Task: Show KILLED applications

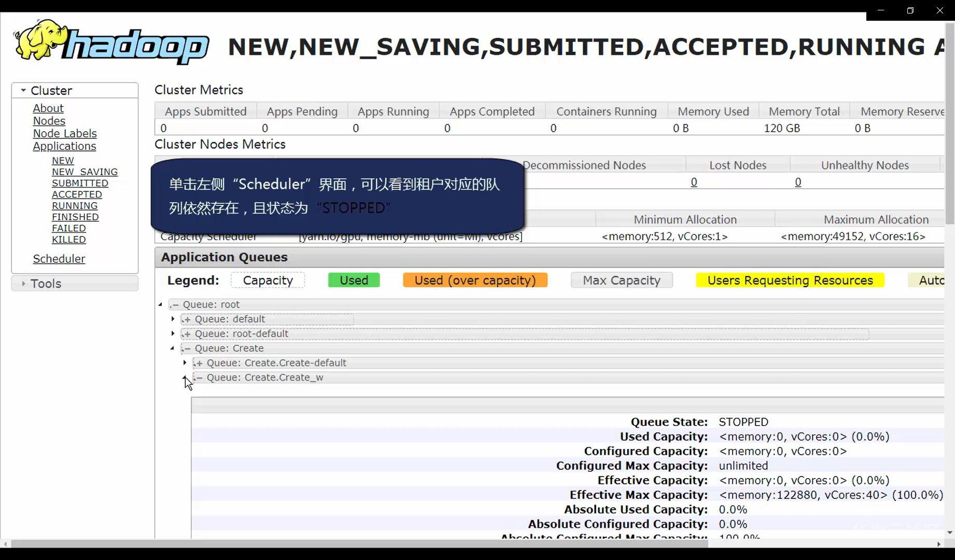Action: (69, 240)
